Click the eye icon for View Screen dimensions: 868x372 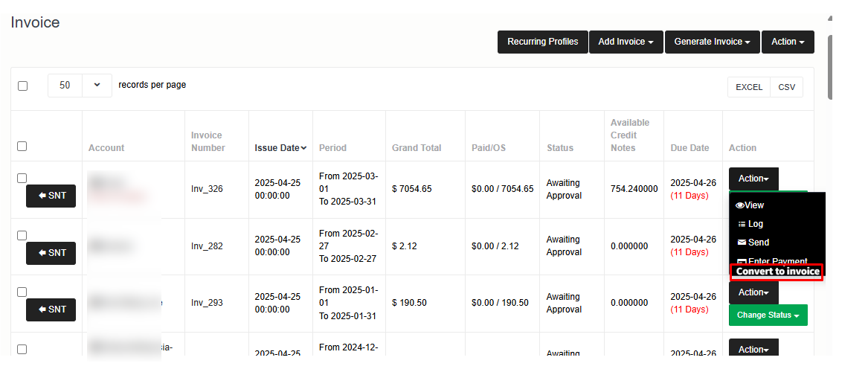point(739,205)
